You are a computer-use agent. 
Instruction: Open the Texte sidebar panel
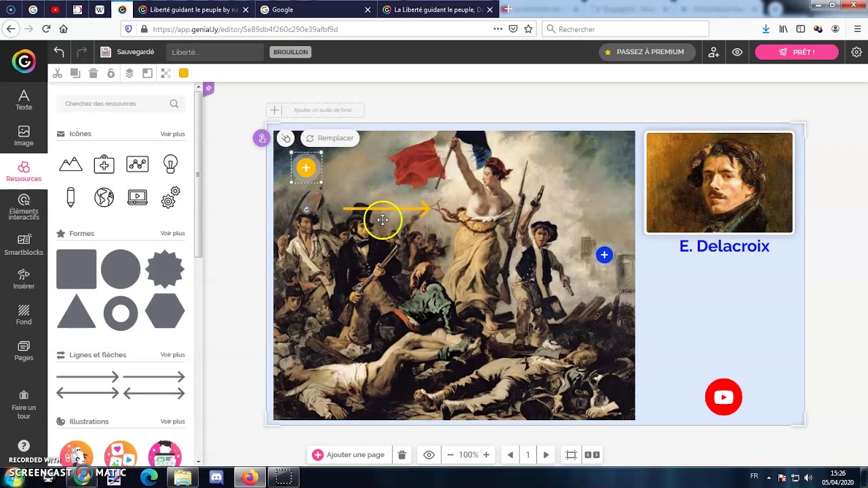coord(24,100)
